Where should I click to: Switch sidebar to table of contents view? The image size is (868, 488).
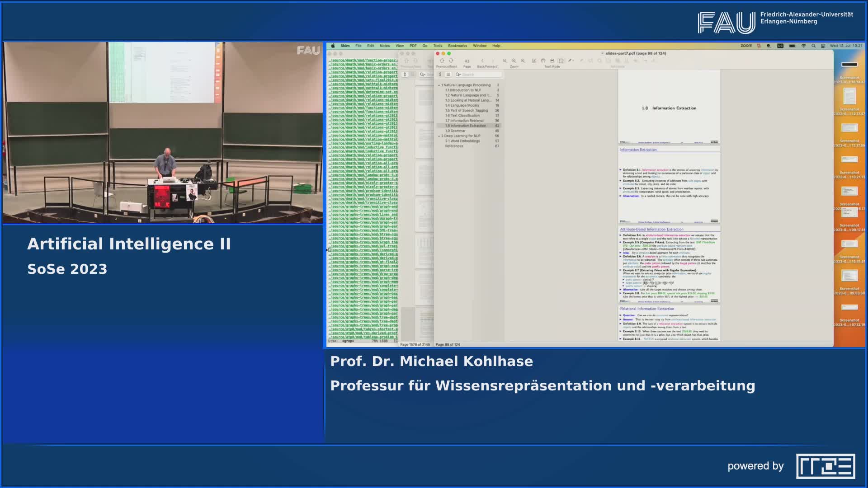tap(448, 75)
